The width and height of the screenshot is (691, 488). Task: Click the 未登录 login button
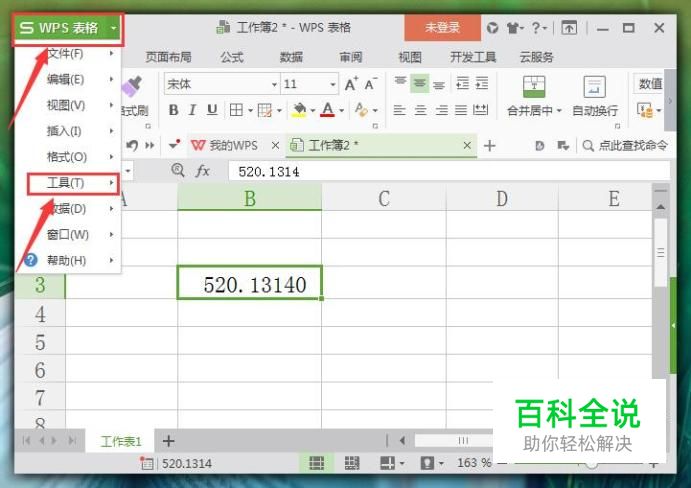point(442,27)
